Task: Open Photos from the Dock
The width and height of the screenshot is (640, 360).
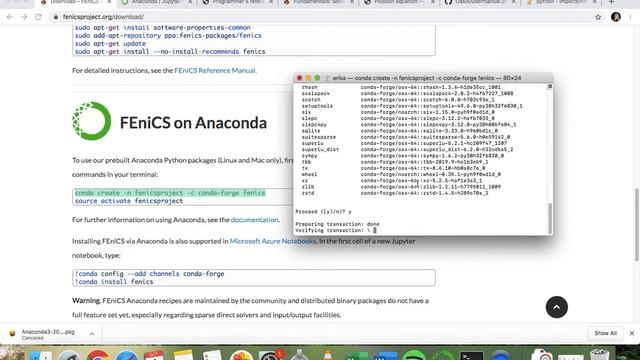Action: point(241,355)
